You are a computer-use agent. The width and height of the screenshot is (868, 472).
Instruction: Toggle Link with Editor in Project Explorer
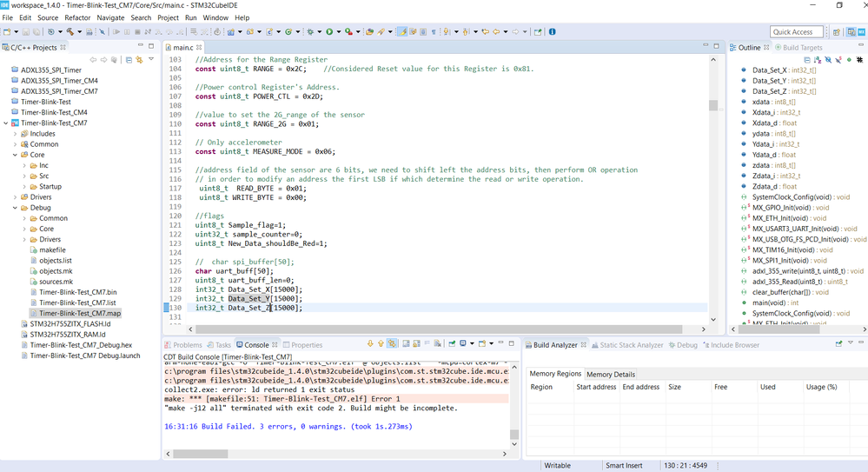[x=140, y=60]
